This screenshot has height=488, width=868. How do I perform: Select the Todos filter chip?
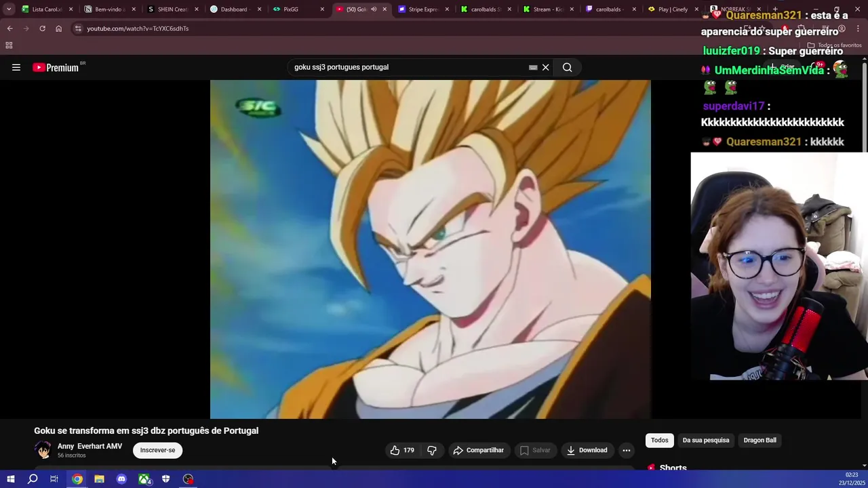click(659, 440)
